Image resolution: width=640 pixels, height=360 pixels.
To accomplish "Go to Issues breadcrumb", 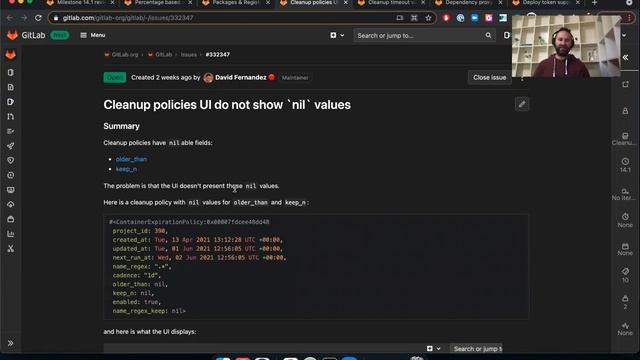I will point(189,55).
